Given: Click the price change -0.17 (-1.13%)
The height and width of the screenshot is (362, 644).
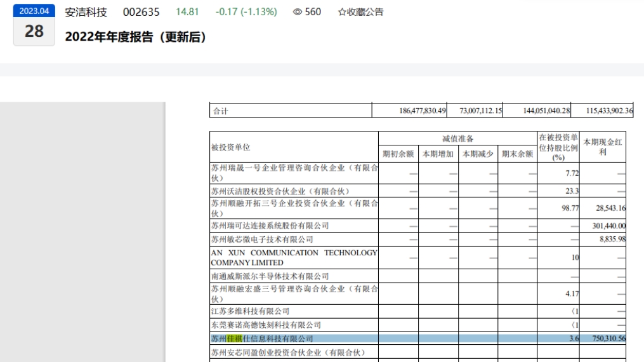Looking at the screenshot, I should click(246, 12).
